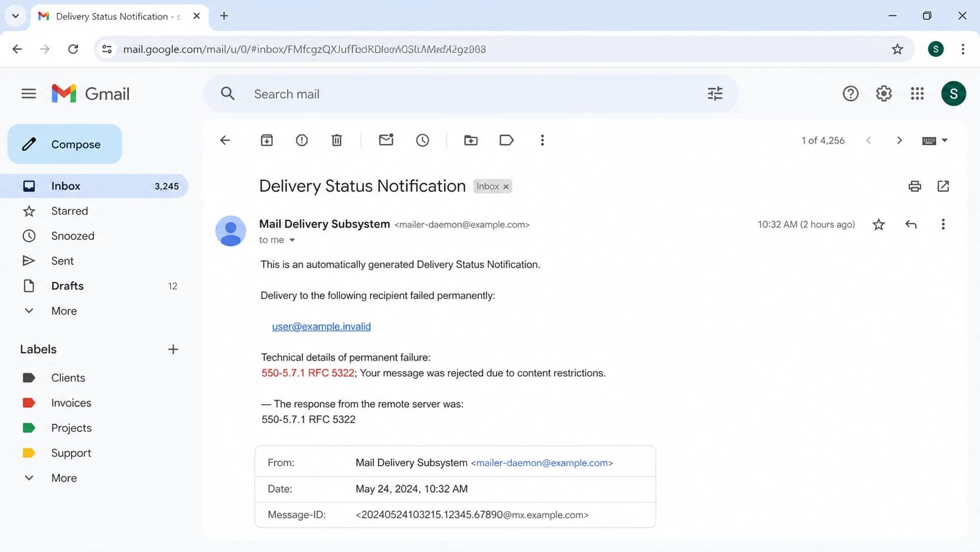Snooze this email clock icon
Screen dimensions: 980x552
point(423,140)
